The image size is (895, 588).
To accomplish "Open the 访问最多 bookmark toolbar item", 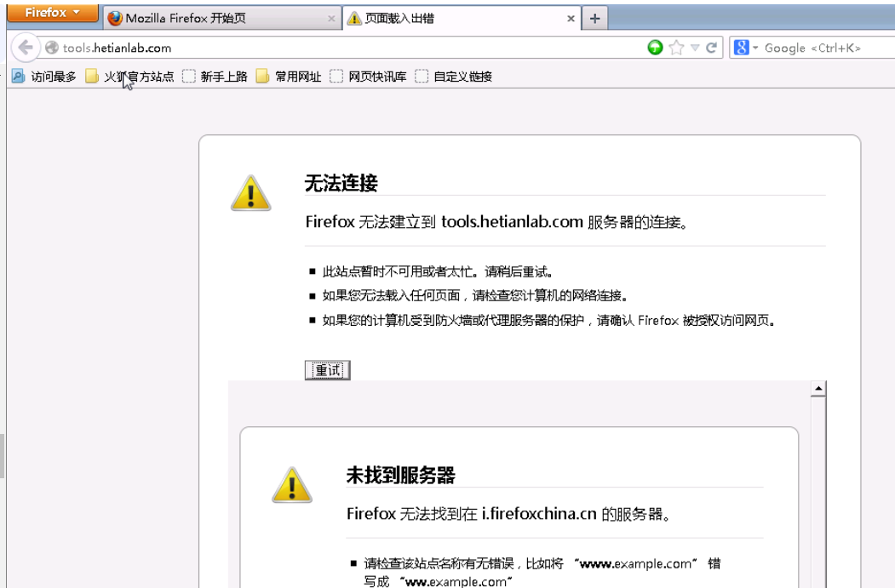I will click(x=44, y=77).
